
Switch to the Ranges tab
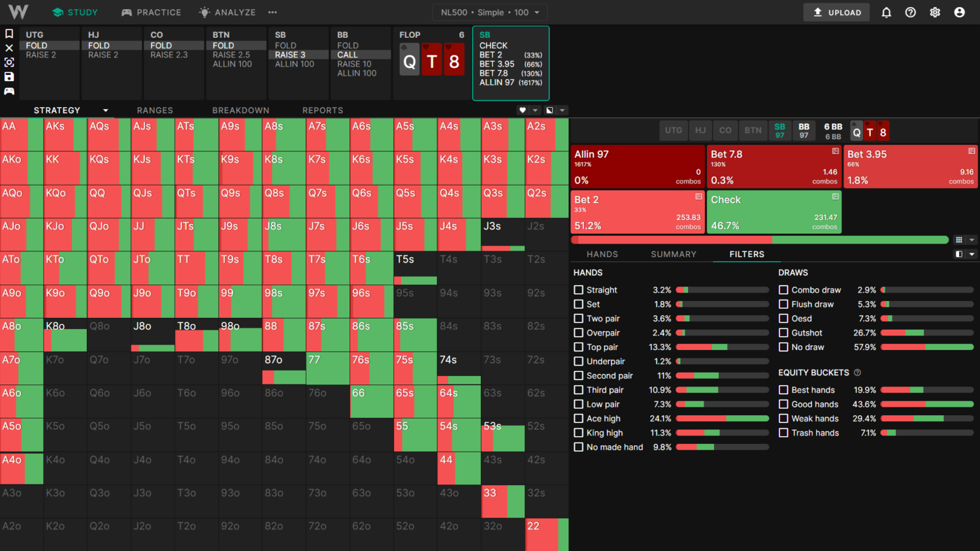(155, 110)
